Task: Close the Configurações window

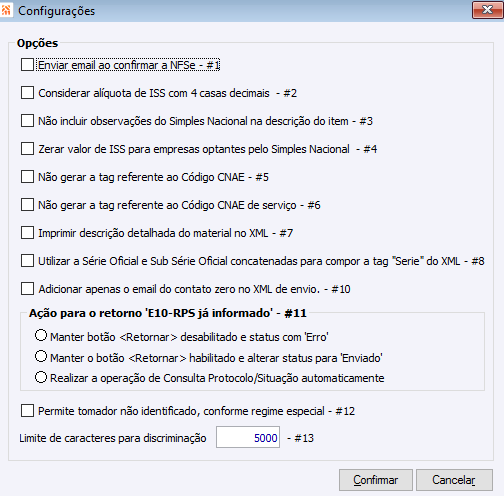Action: pyautogui.click(x=487, y=10)
